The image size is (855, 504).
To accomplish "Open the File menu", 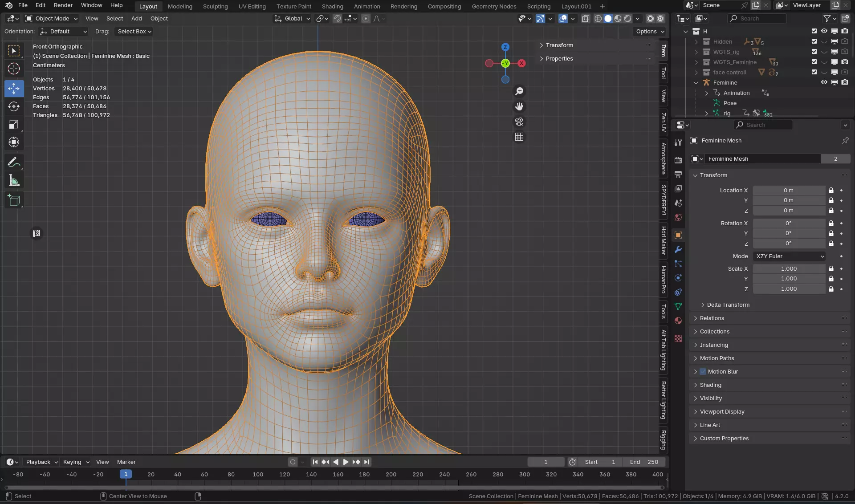I will [23, 5].
